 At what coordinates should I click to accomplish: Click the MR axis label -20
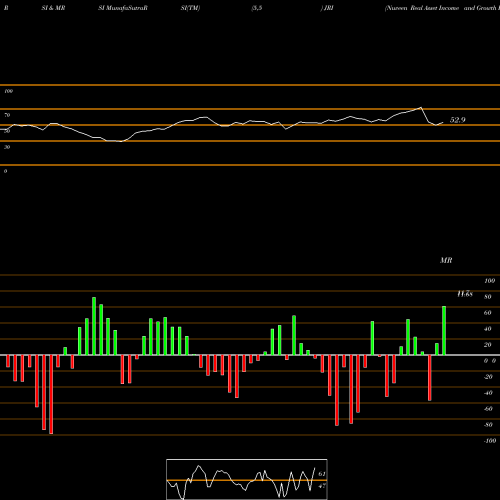(488, 377)
